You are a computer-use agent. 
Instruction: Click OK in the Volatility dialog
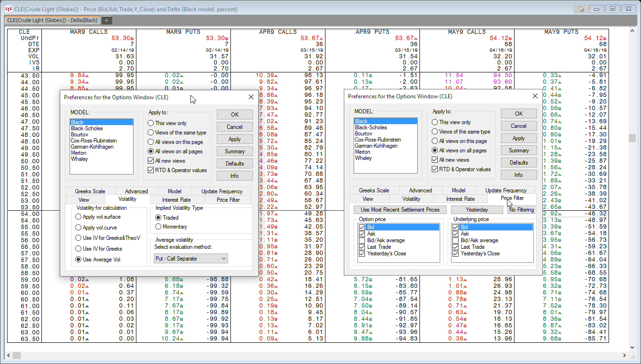pos(235,115)
